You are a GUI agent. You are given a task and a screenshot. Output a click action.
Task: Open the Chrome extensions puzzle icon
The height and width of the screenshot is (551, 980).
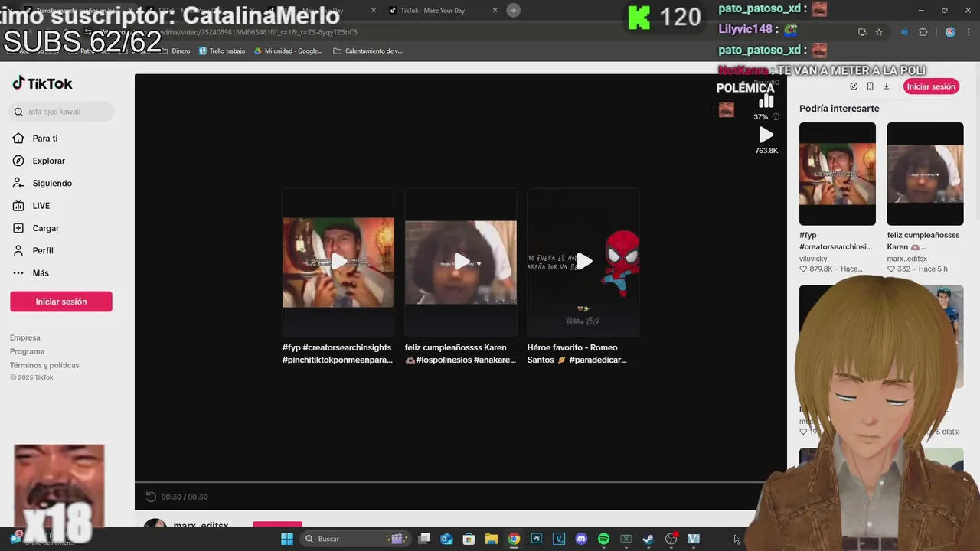tap(923, 32)
